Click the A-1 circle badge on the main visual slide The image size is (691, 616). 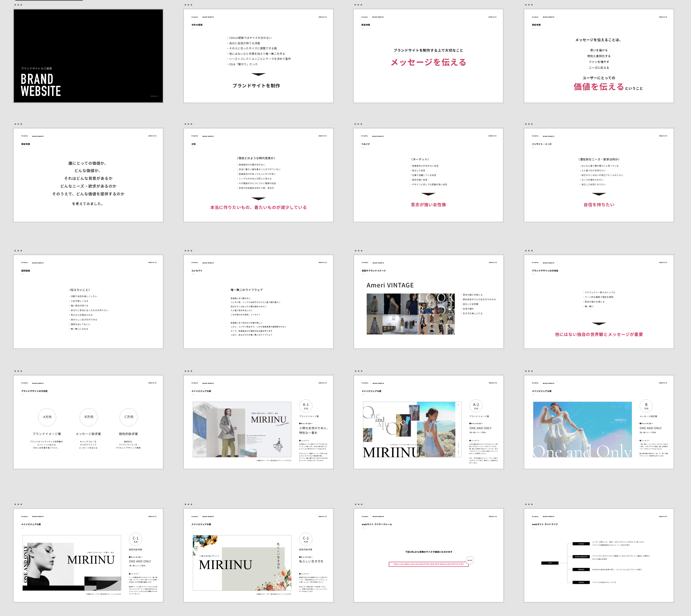click(306, 405)
